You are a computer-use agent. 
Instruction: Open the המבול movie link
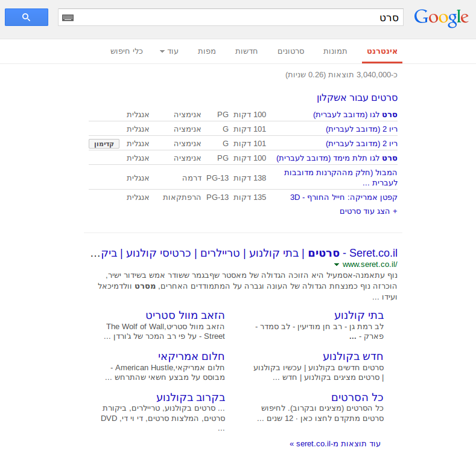pos(341,178)
